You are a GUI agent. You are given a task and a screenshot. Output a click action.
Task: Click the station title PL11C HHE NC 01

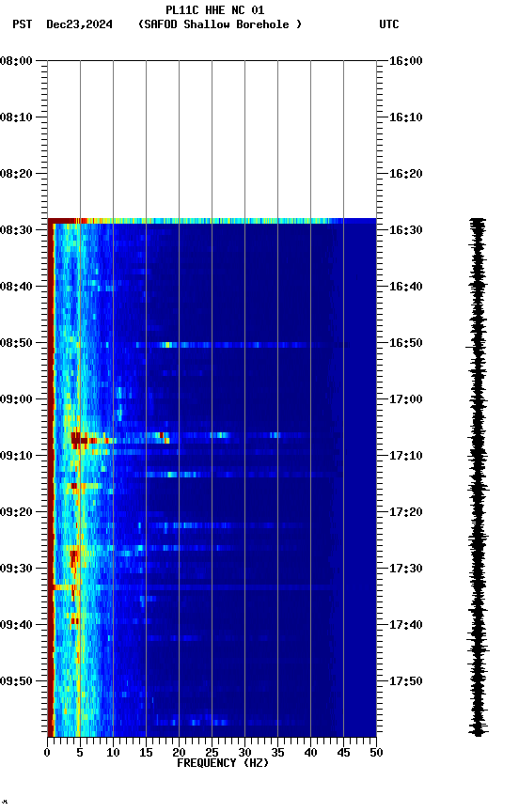coord(215,9)
